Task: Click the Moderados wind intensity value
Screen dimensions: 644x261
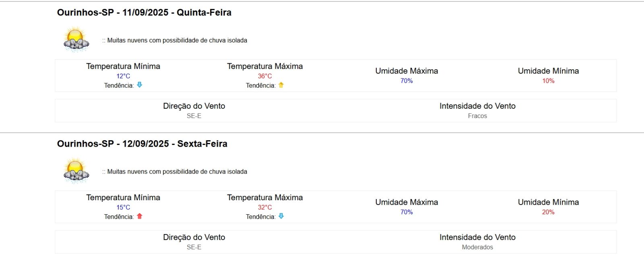Action: [477, 247]
